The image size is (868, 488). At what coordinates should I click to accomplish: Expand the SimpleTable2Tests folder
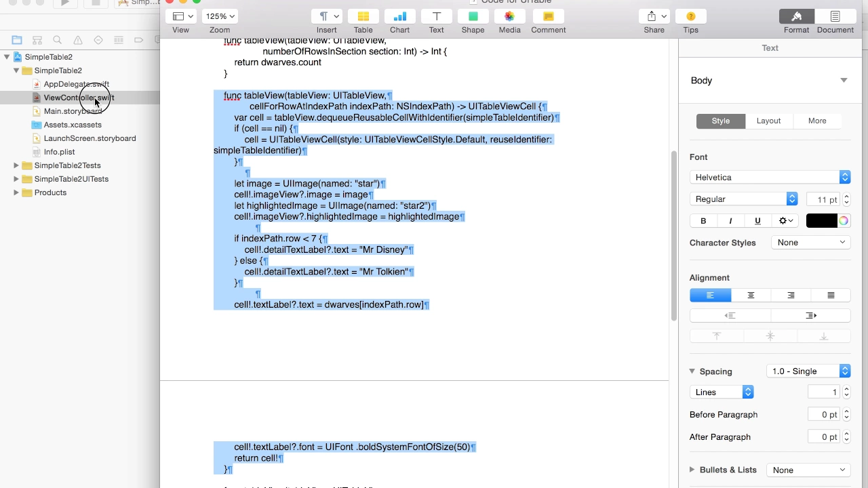pyautogui.click(x=16, y=165)
